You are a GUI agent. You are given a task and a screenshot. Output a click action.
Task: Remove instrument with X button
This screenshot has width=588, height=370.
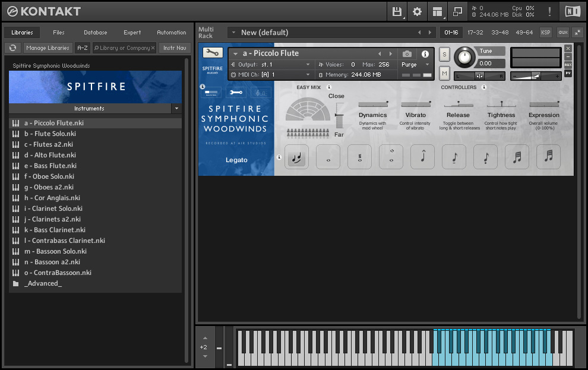[x=568, y=48]
